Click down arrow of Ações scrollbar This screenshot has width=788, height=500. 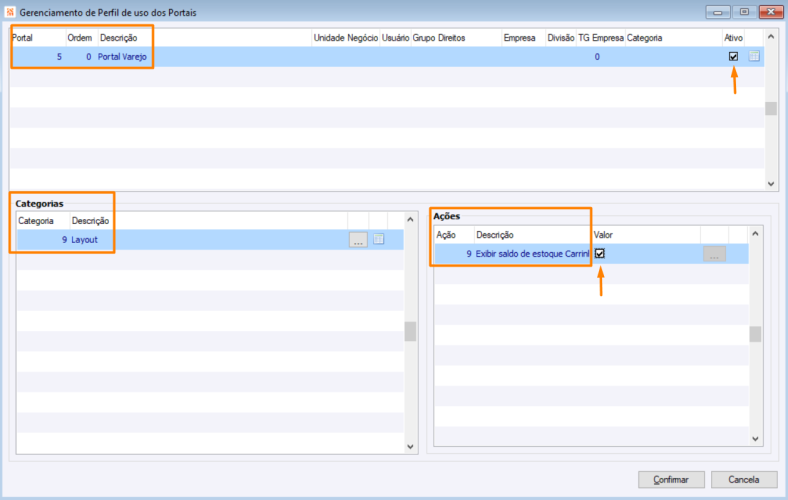755,439
